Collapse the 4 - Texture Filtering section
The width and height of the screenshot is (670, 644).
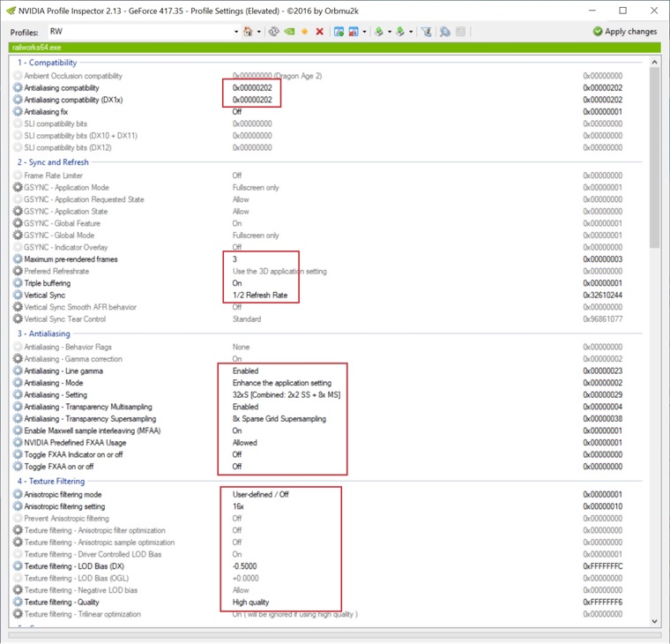coord(51,481)
